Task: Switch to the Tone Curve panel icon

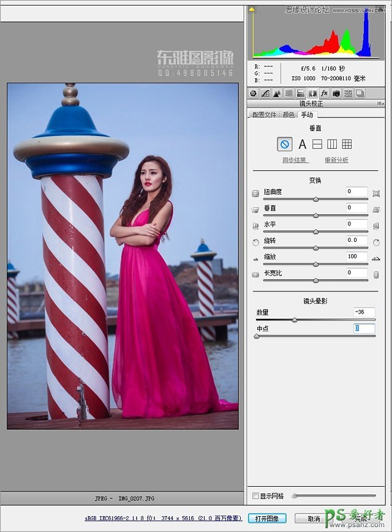Action: point(265,94)
